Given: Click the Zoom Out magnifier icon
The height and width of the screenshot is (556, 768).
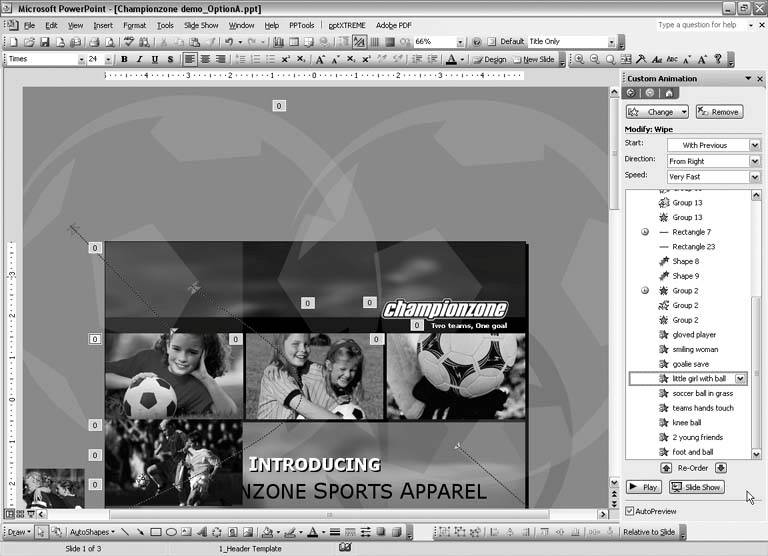Looking at the screenshot, I should click(595, 59).
